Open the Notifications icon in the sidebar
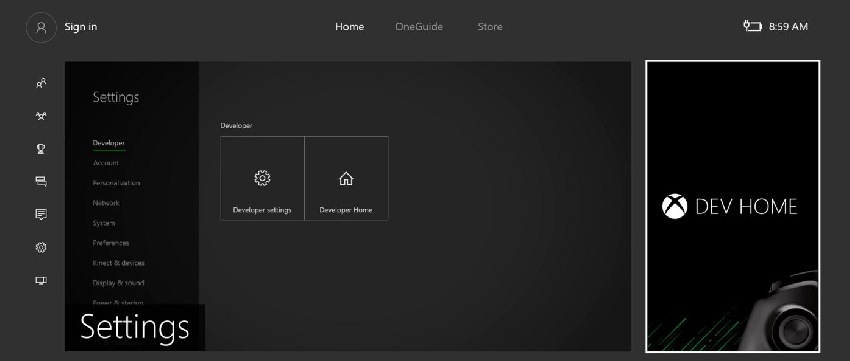 click(x=41, y=214)
